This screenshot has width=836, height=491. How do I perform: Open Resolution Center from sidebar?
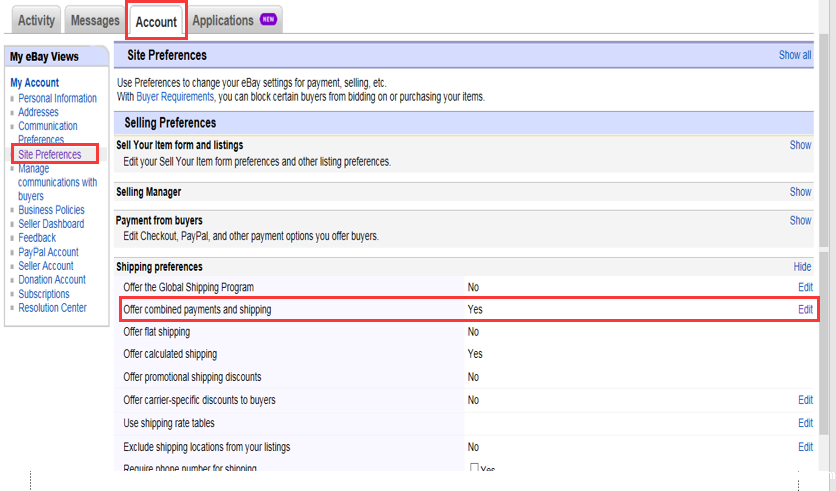tap(52, 308)
